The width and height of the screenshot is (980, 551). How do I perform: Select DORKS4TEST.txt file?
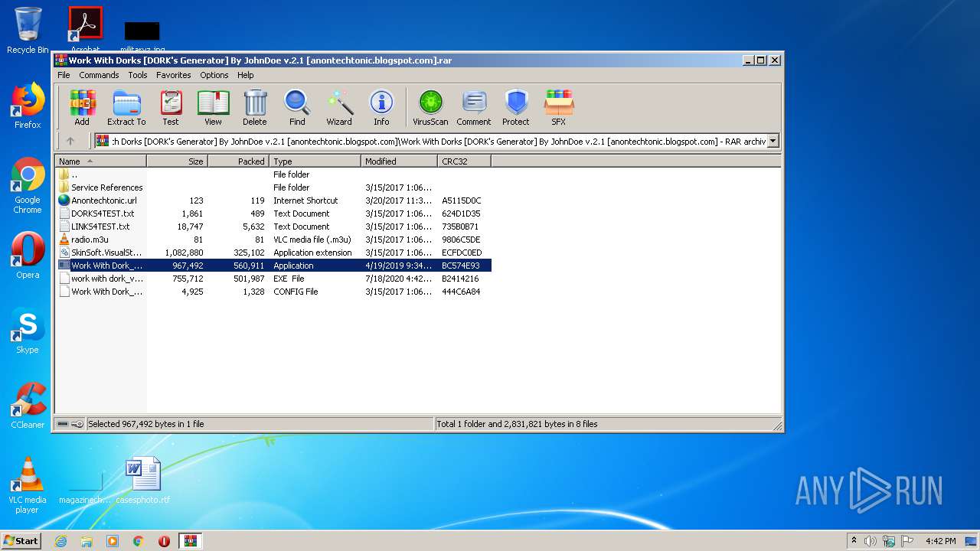coord(273,214)
